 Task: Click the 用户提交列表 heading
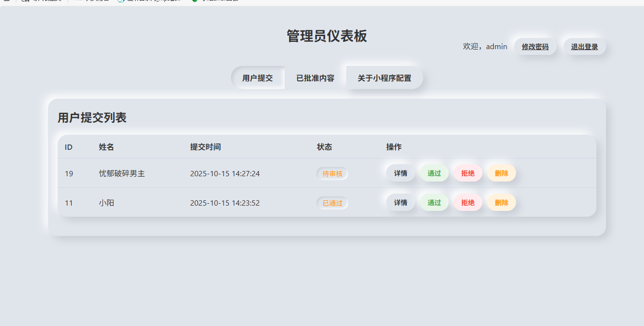(x=91, y=117)
